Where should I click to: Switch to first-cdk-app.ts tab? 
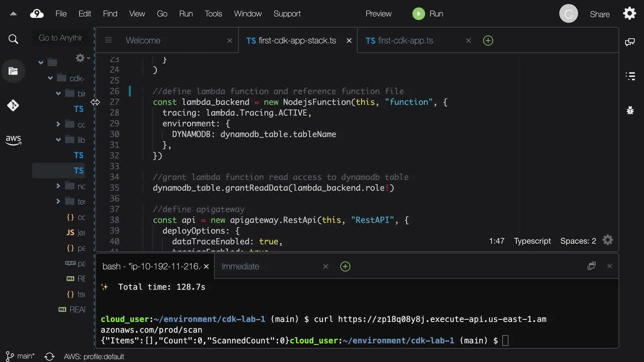[x=405, y=41]
